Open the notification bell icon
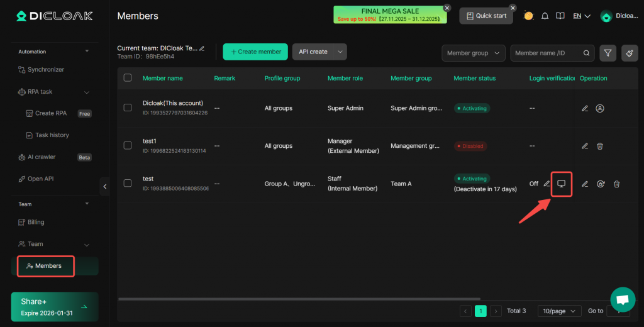 (x=545, y=16)
